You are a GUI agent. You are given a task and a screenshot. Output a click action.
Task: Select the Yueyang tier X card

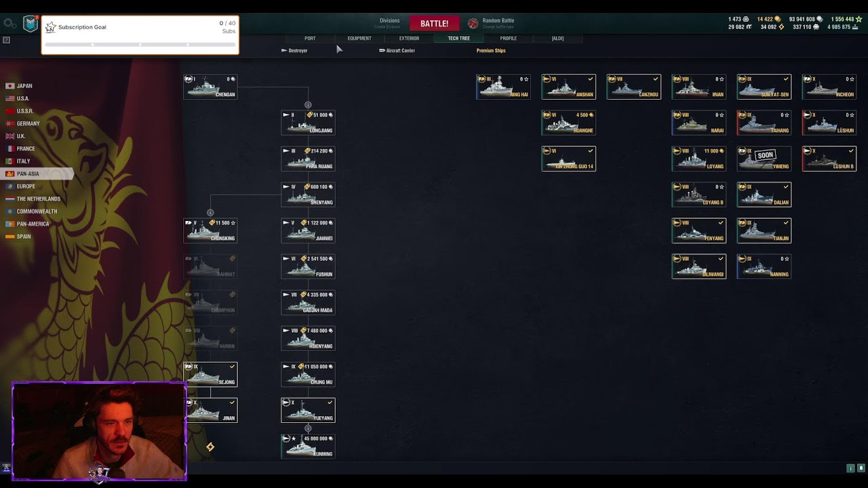[308, 410]
